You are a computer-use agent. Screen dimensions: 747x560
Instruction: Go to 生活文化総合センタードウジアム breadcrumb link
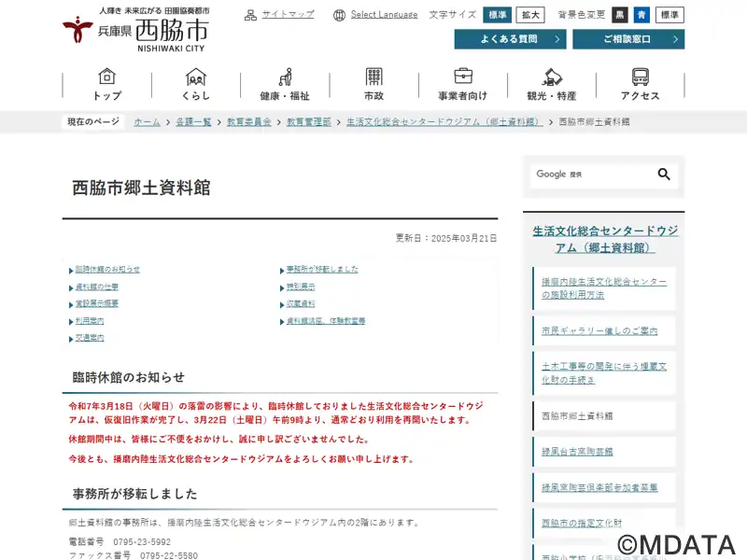[445, 122]
